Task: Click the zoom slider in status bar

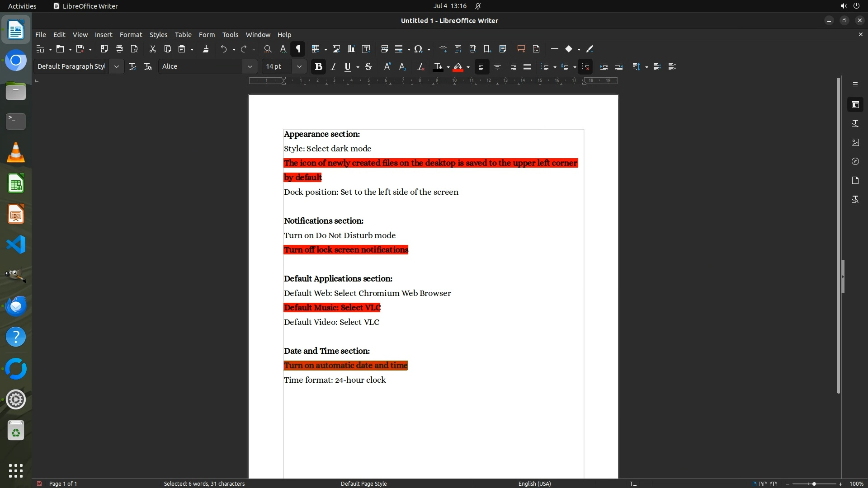Action: click(x=814, y=483)
